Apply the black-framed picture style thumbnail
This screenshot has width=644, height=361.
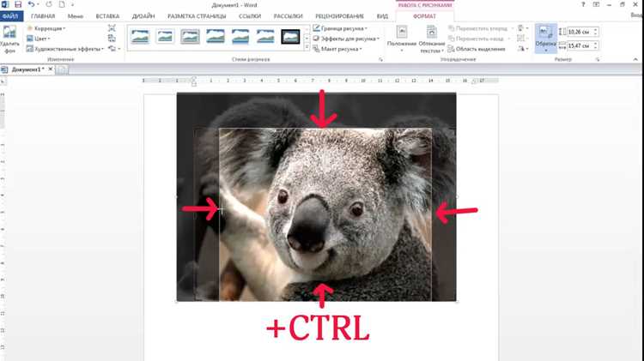tap(290, 37)
